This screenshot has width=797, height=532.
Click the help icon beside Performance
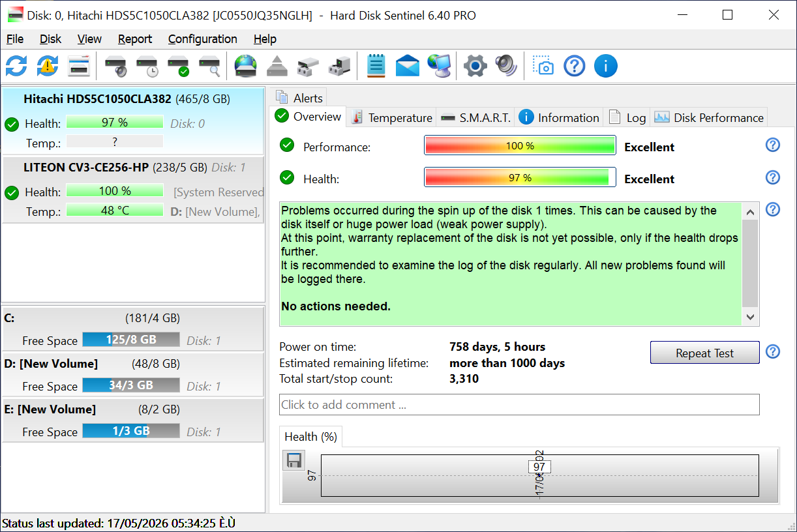(x=773, y=145)
